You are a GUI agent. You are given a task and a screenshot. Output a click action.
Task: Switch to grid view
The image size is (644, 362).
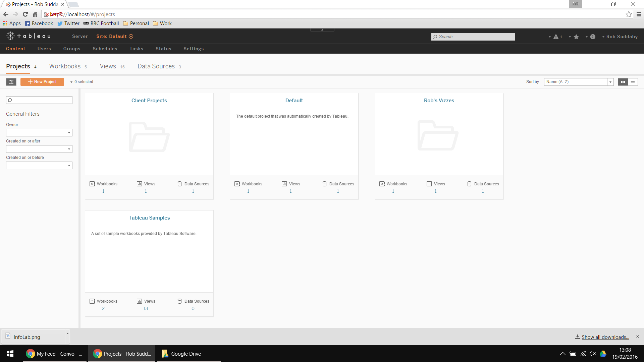click(623, 82)
